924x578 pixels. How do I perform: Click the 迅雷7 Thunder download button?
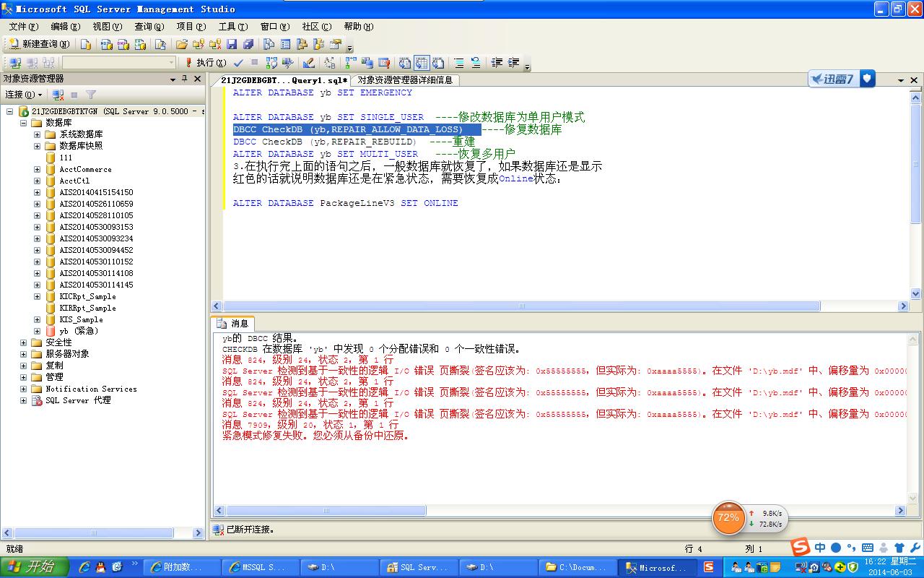tap(842, 79)
